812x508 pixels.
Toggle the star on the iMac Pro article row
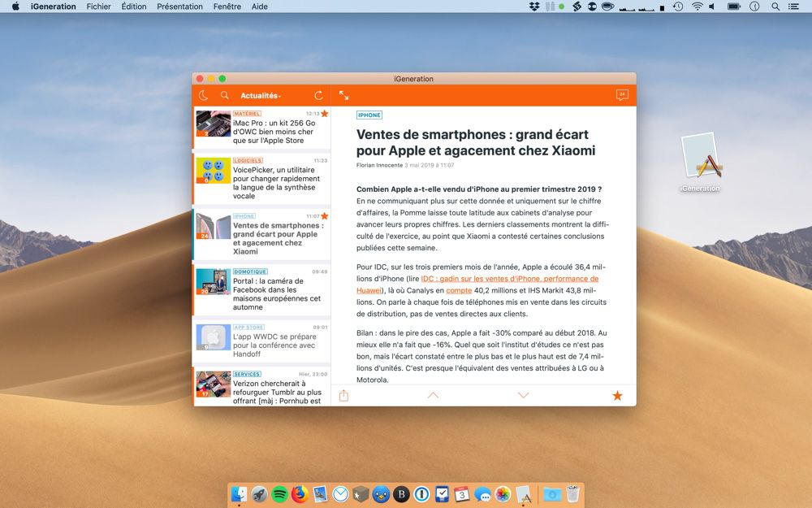click(325, 114)
